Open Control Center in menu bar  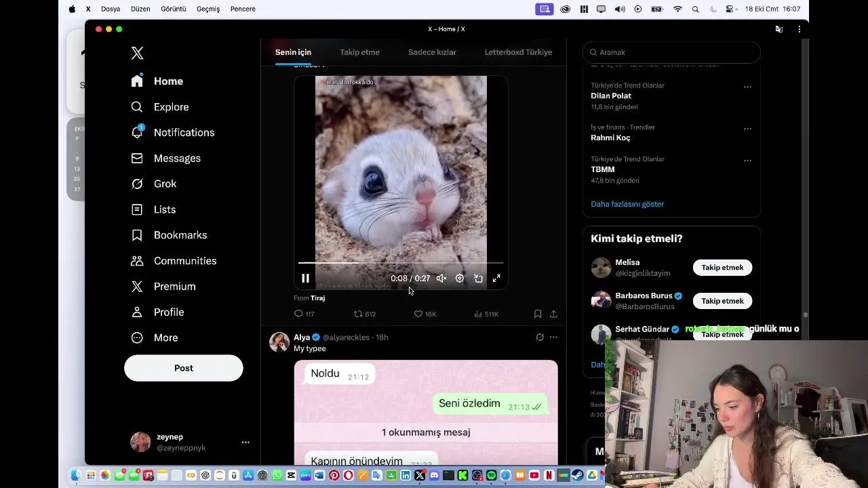(730, 9)
